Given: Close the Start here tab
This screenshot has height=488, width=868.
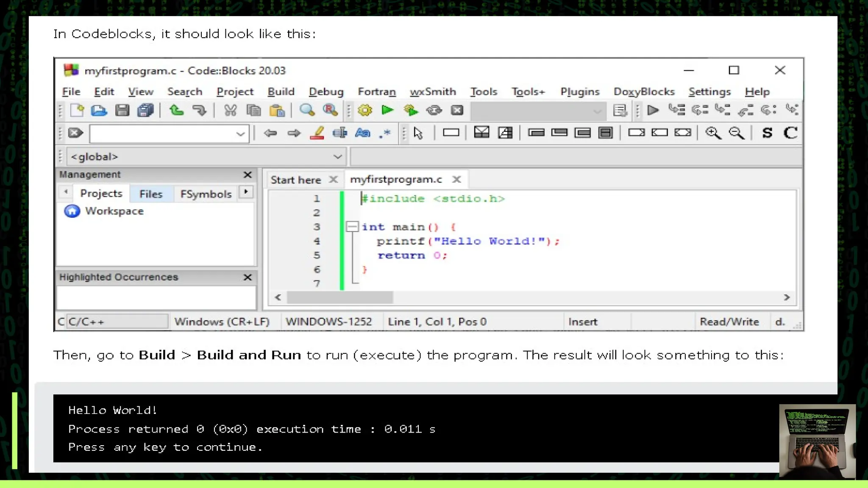Looking at the screenshot, I should (334, 179).
